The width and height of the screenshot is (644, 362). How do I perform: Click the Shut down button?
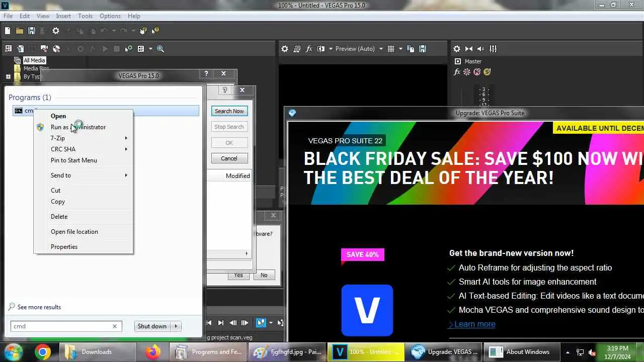[x=152, y=326]
